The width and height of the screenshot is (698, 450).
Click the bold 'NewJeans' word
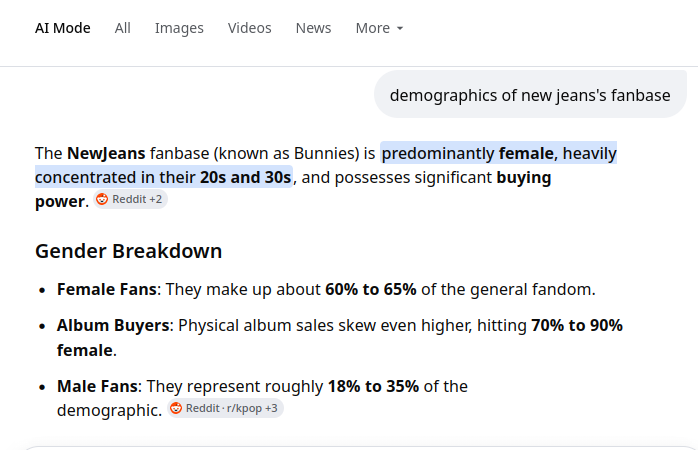click(x=106, y=154)
